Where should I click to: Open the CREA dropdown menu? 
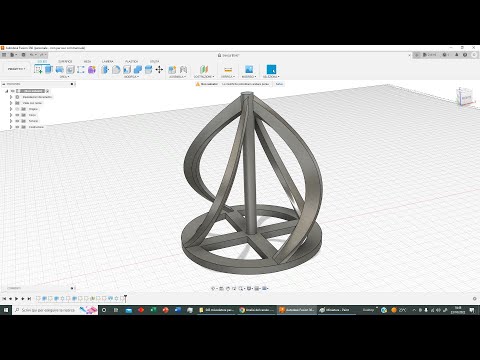point(64,77)
